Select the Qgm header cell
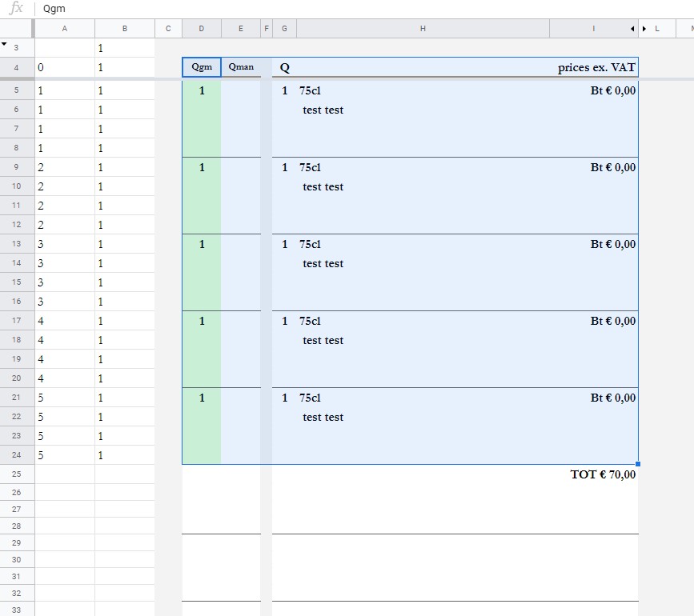Image resolution: width=694 pixels, height=616 pixels. [x=201, y=67]
